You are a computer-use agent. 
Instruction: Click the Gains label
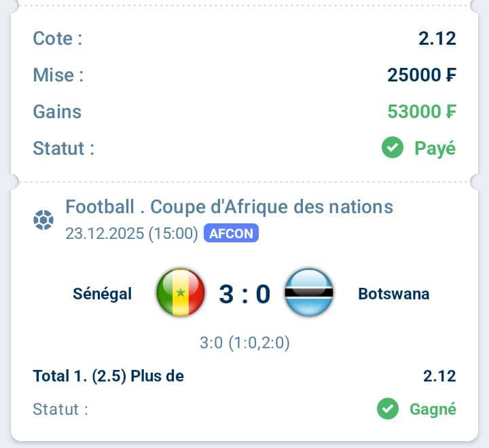click(57, 111)
